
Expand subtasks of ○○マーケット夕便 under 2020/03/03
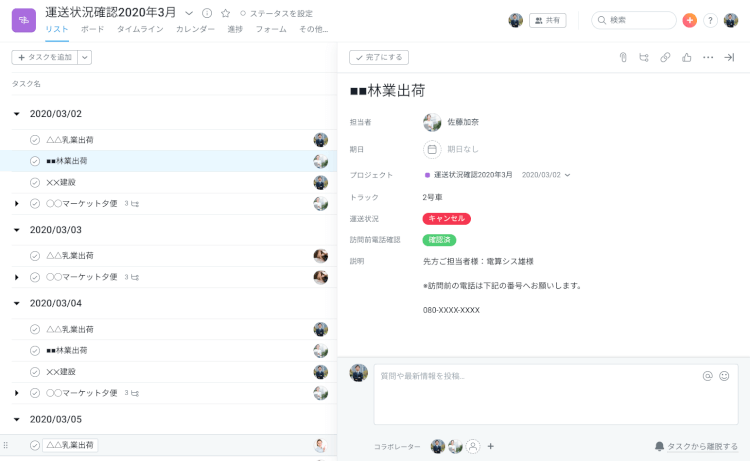(17, 277)
